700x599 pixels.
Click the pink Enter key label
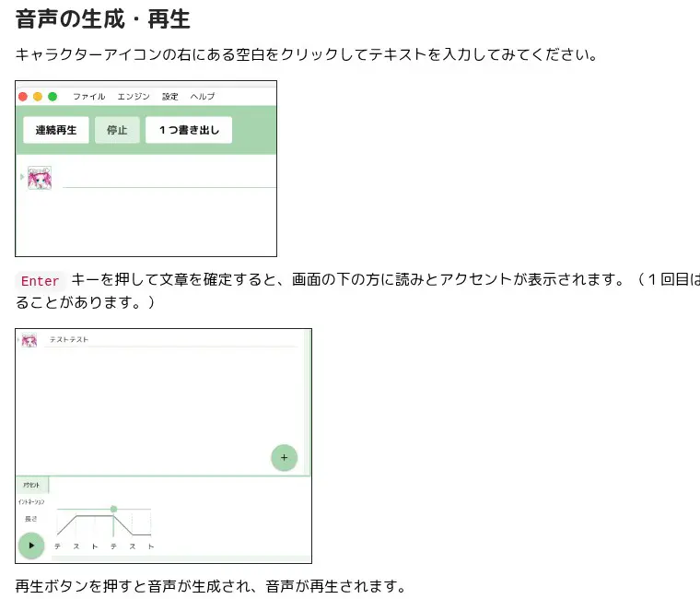click(41, 281)
